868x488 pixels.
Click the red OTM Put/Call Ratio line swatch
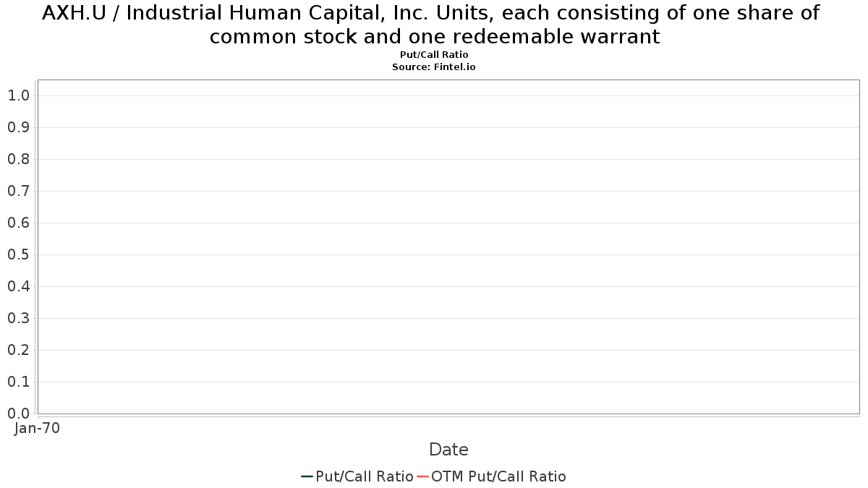pos(423,476)
